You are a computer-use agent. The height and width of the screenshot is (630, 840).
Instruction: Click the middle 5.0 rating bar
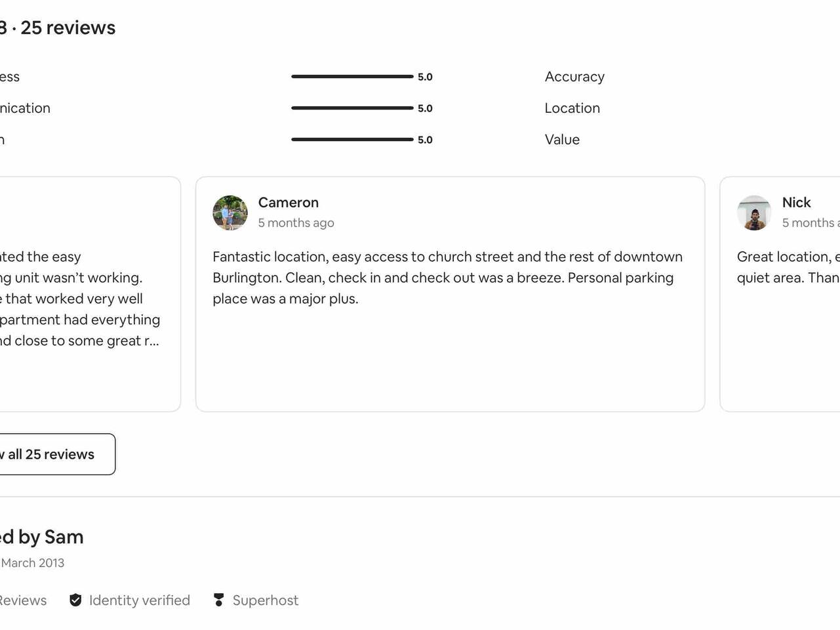coord(352,108)
